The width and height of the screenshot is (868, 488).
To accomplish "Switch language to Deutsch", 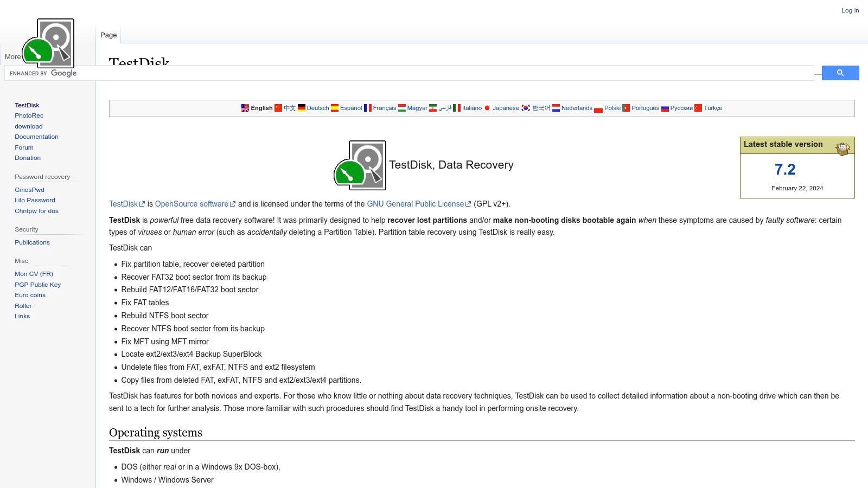I will 318,108.
